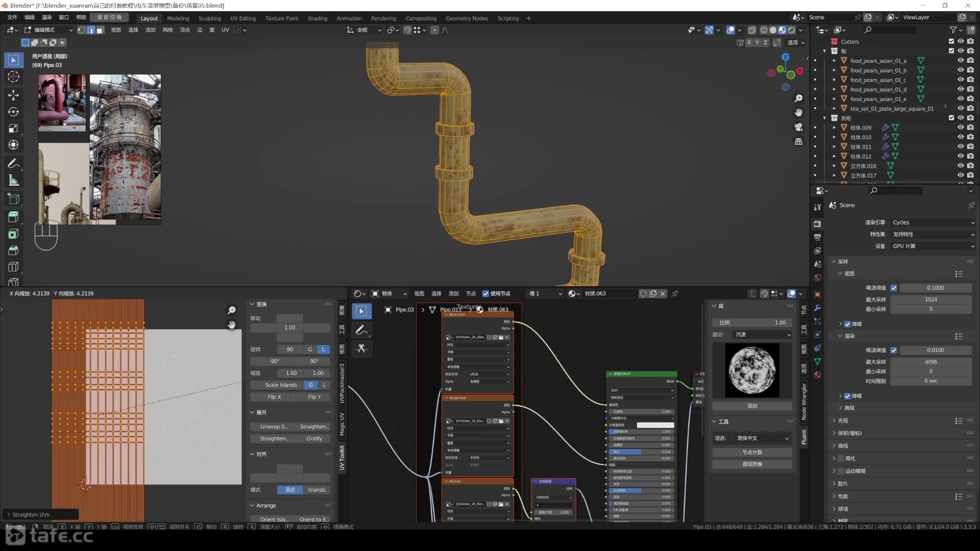Screen dimensions: 980x551
Task: Select the Move tool in viewport toolbar
Action: pyautogui.click(x=14, y=95)
